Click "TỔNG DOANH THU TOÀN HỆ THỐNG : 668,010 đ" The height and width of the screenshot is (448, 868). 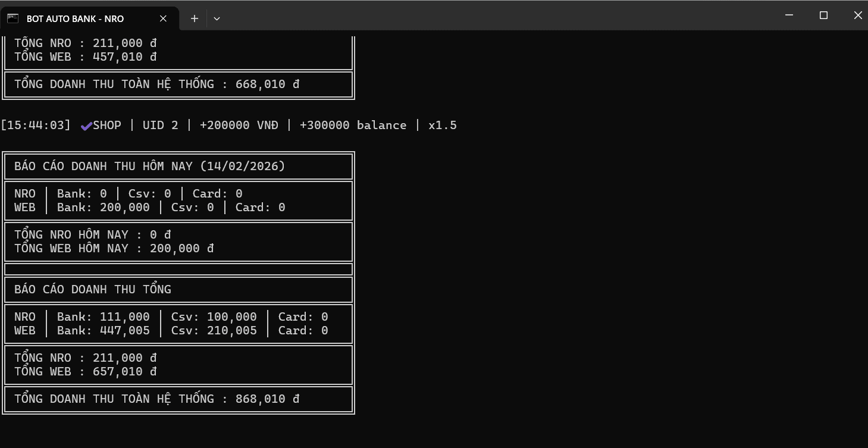coord(157,84)
